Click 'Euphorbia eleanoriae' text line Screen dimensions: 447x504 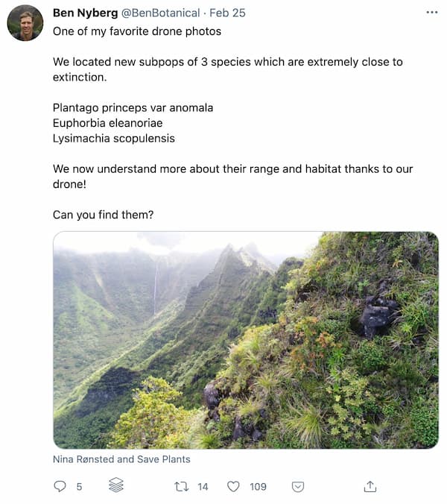click(x=107, y=123)
